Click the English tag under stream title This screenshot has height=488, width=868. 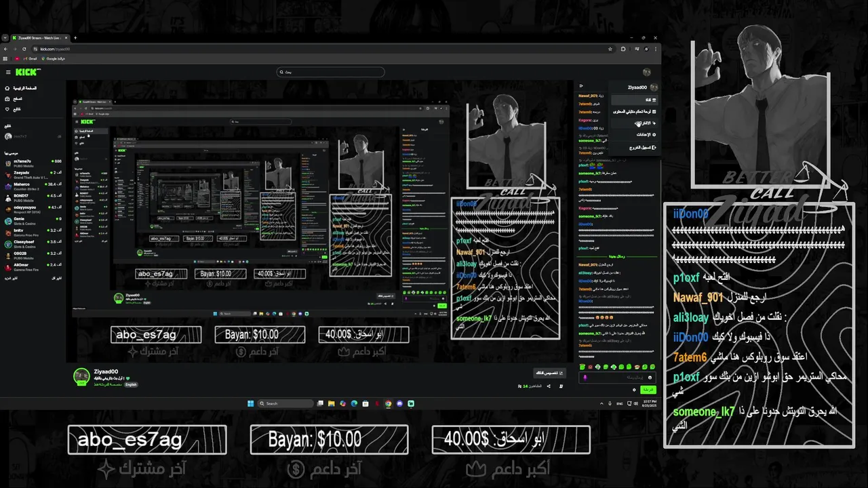click(131, 384)
